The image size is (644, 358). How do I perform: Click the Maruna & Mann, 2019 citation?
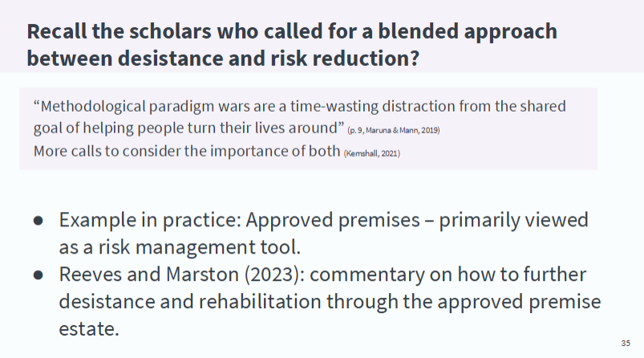pos(394,131)
